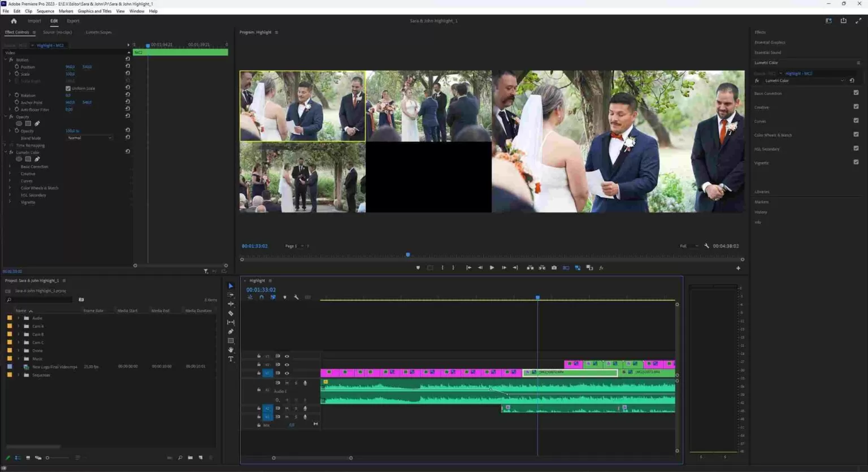Click the Essential Graphics panel label
This screenshot has width=868, height=472.
(x=770, y=42)
